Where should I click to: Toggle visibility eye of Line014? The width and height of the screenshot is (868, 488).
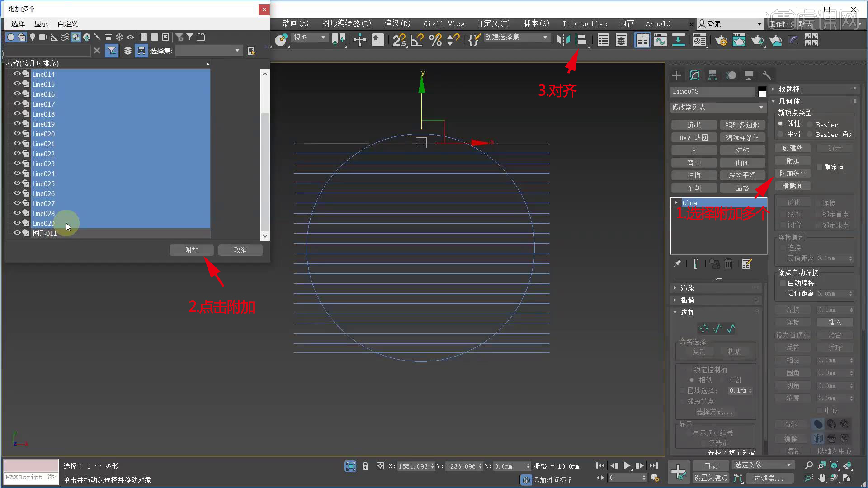(17, 74)
